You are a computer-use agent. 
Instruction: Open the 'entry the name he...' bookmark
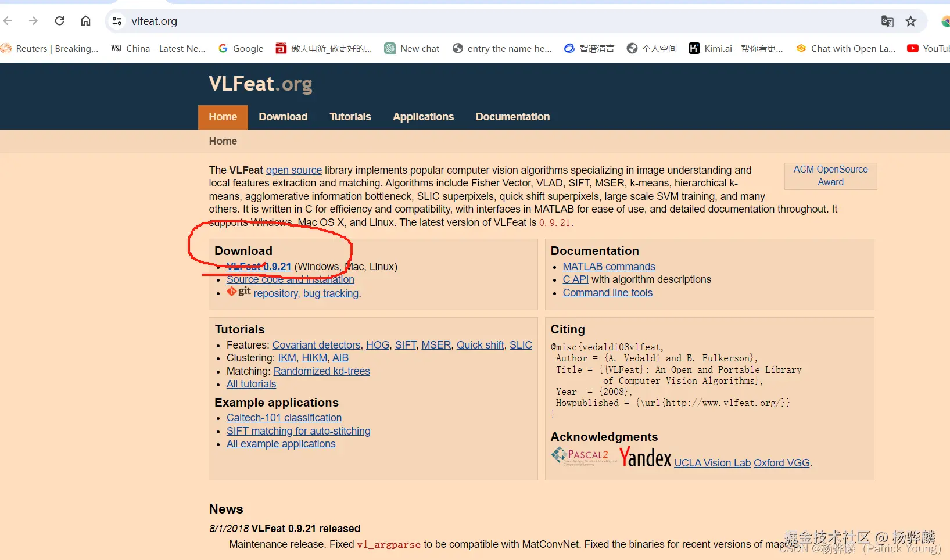click(502, 49)
